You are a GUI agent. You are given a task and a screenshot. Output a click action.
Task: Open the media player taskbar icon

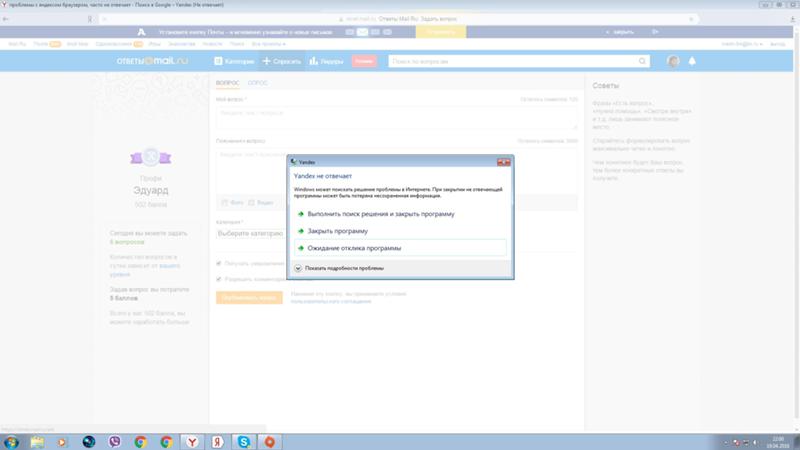(x=62, y=442)
